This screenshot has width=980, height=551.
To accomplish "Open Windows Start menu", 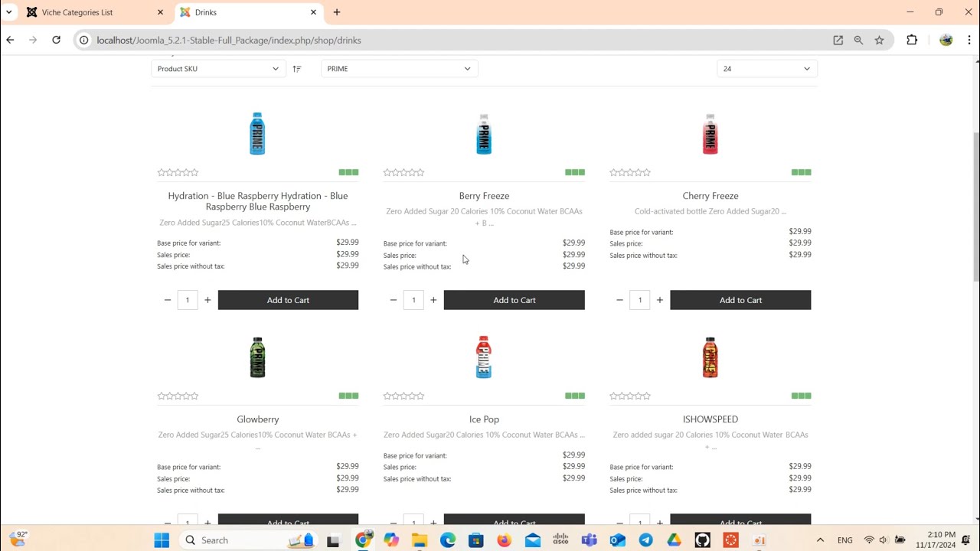I will 162,540.
